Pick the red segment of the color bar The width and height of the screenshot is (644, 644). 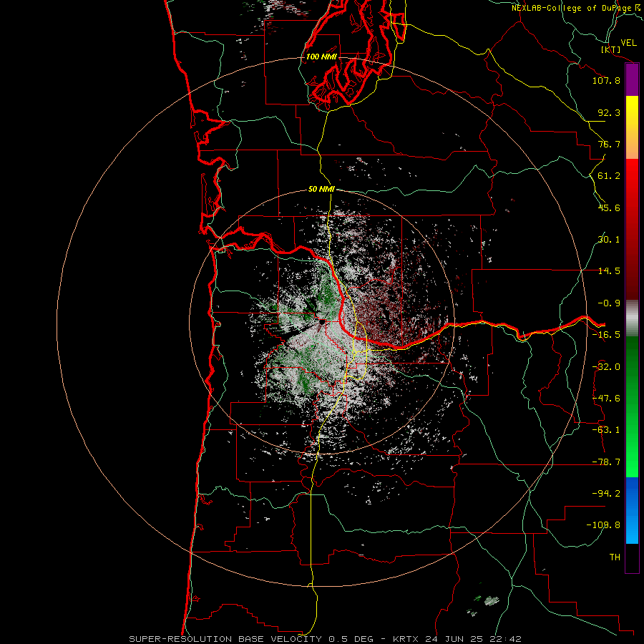[632, 229]
